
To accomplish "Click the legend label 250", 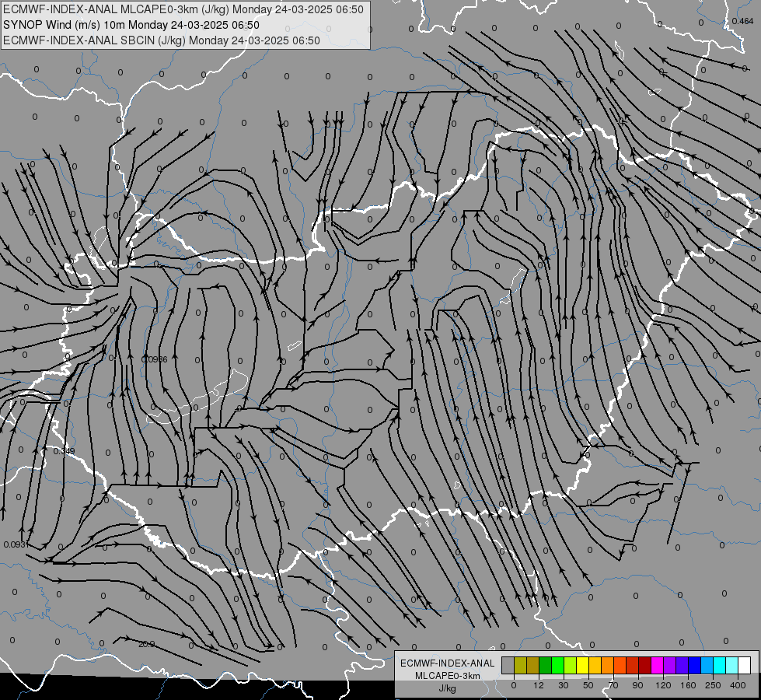I will [x=713, y=685].
